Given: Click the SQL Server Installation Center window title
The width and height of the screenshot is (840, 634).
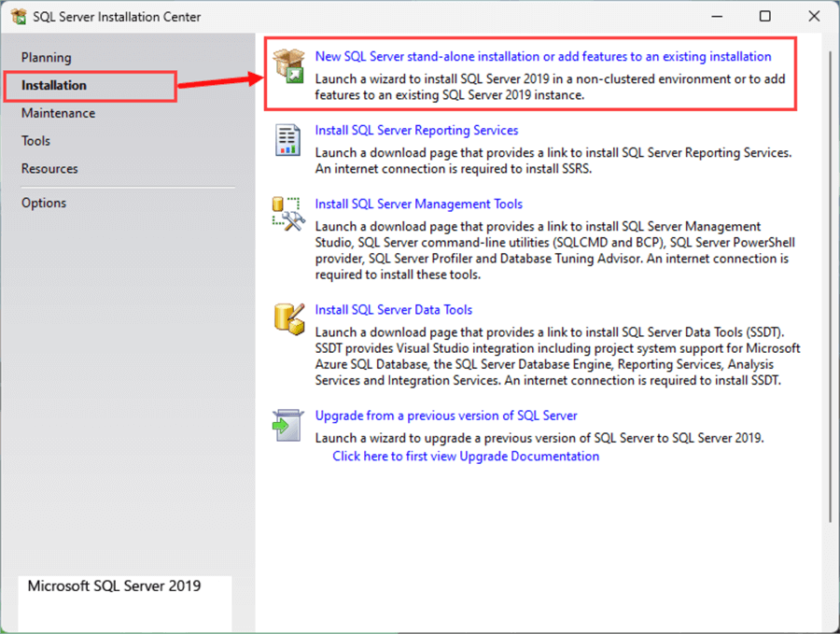Looking at the screenshot, I should [x=117, y=17].
